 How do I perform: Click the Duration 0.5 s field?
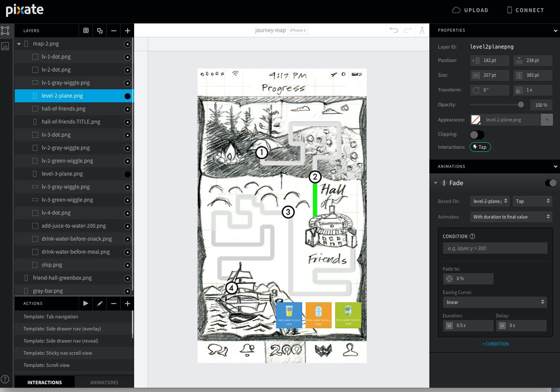click(468, 325)
